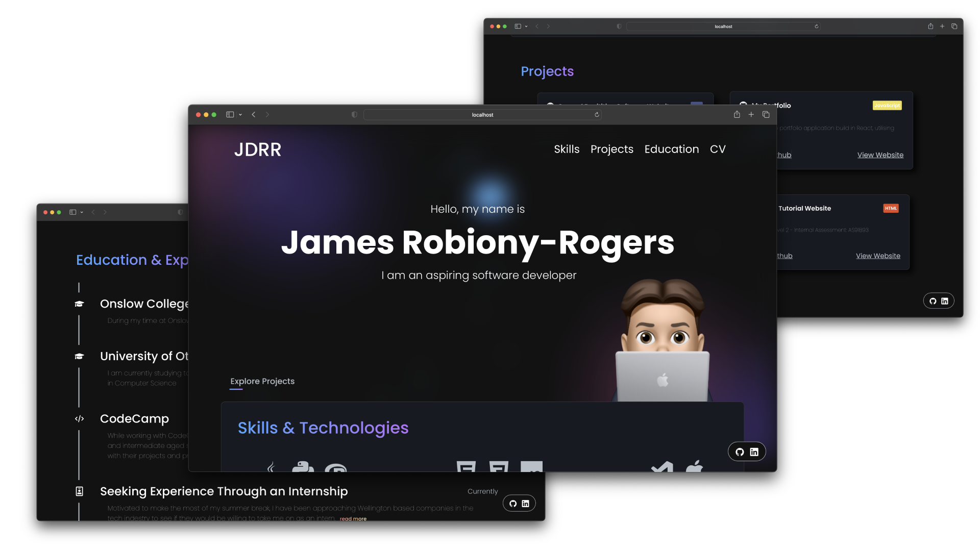Click the Safari share icon in the toolbar
Screen dimensions: 980x551
(737, 115)
